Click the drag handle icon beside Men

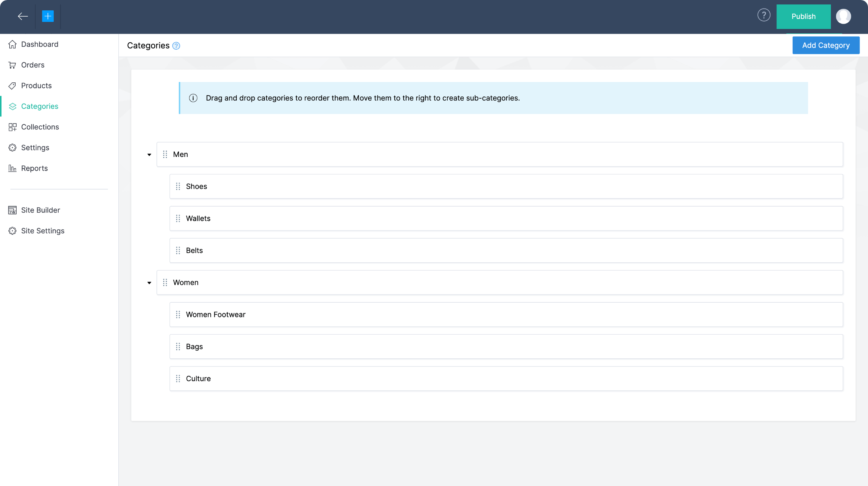point(165,154)
